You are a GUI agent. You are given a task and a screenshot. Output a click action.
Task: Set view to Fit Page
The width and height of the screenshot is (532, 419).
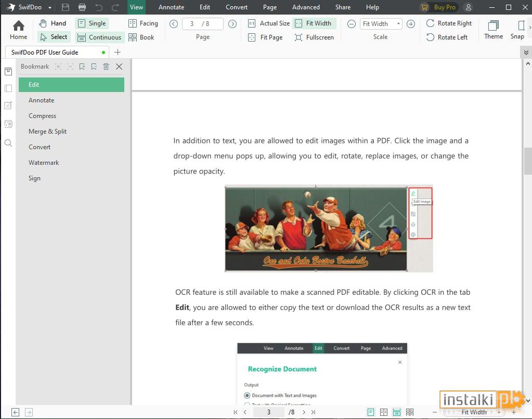[x=265, y=37]
